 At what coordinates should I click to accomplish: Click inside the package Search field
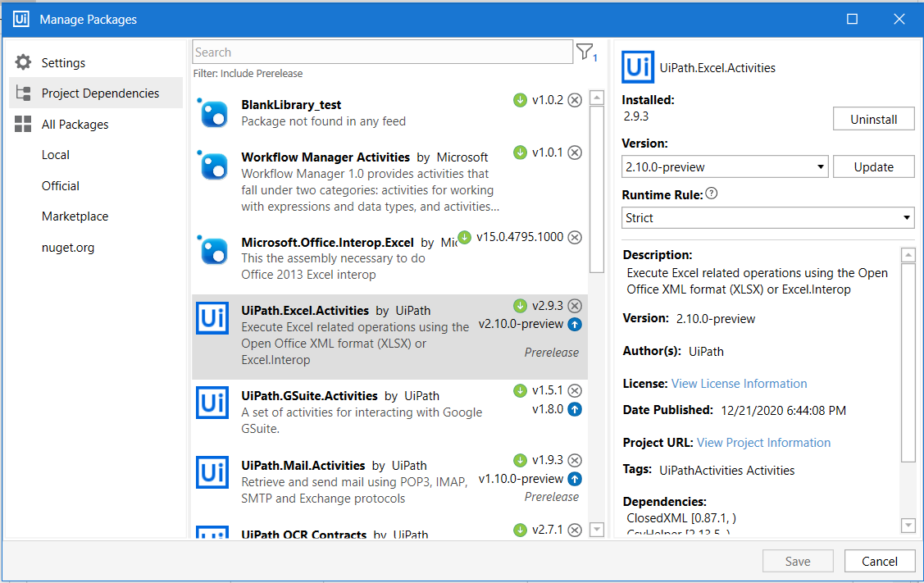click(381, 52)
